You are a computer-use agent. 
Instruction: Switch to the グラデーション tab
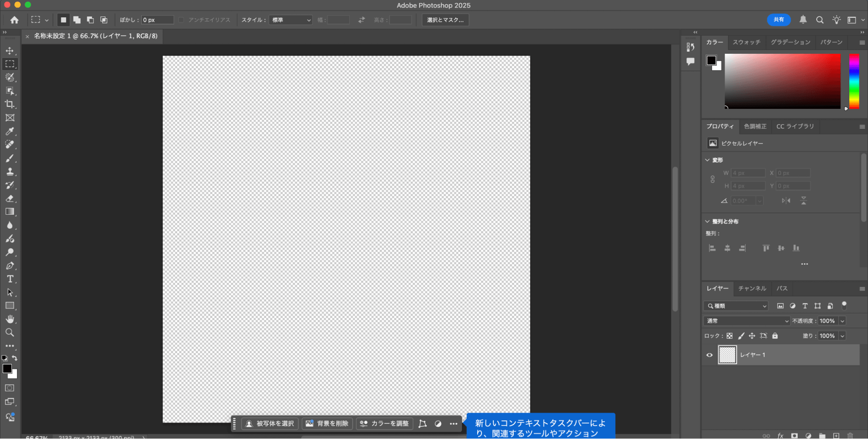coord(790,42)
